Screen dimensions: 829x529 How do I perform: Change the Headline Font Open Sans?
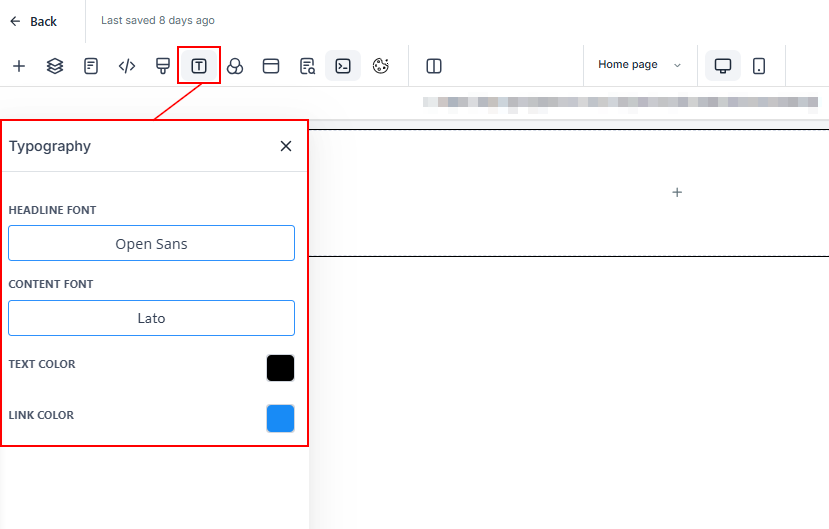point(151,243)
